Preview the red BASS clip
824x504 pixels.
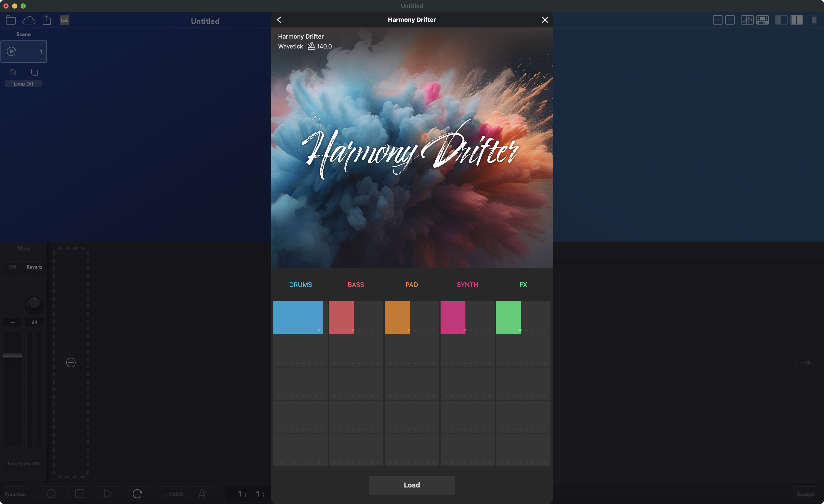coord(341,317)
